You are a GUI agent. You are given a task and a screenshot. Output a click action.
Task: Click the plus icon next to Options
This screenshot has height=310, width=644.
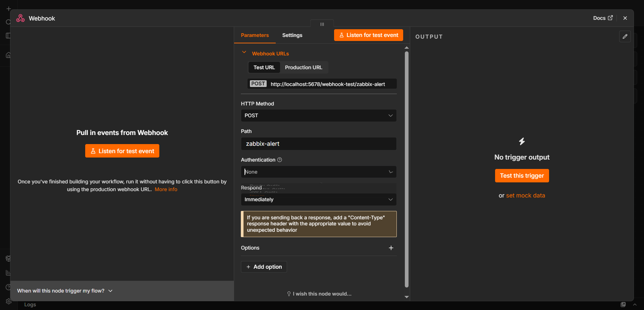point(391,248)
